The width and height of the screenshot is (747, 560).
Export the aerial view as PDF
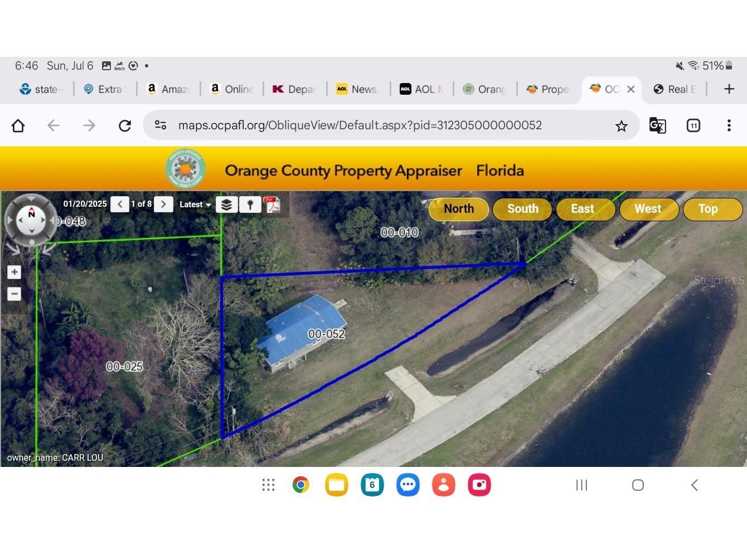tap(273, 204)
